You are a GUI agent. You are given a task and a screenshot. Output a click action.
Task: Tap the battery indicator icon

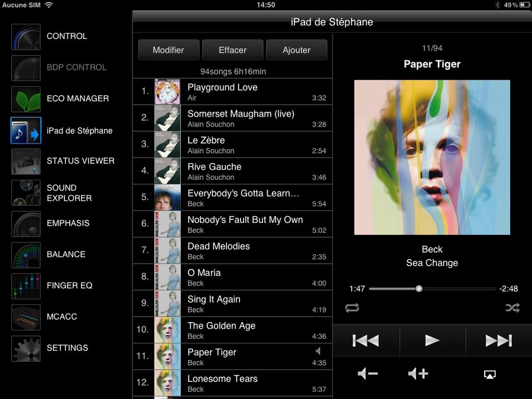click(x=525, y=5)
